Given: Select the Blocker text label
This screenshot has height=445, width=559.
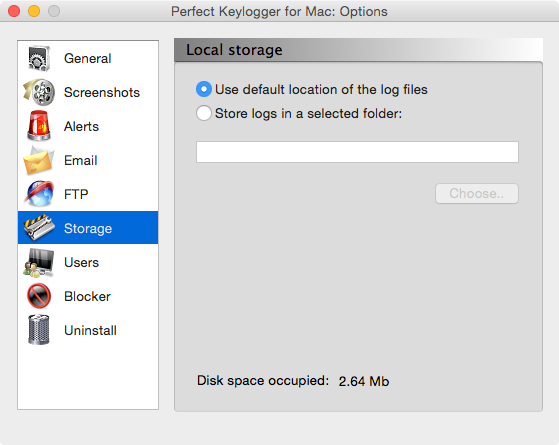Looking at the screenshot, I should pyautogui.click(x=87, y=296).
